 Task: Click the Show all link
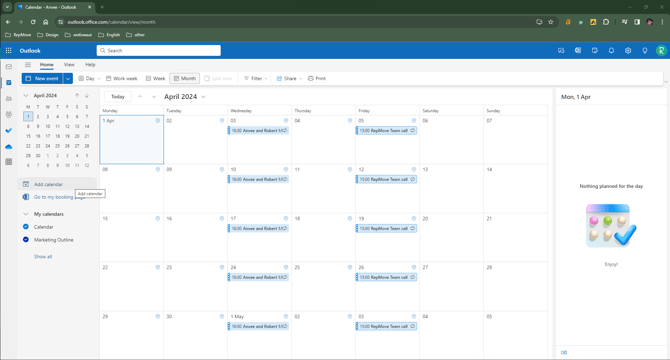click(x=43, y=257)
